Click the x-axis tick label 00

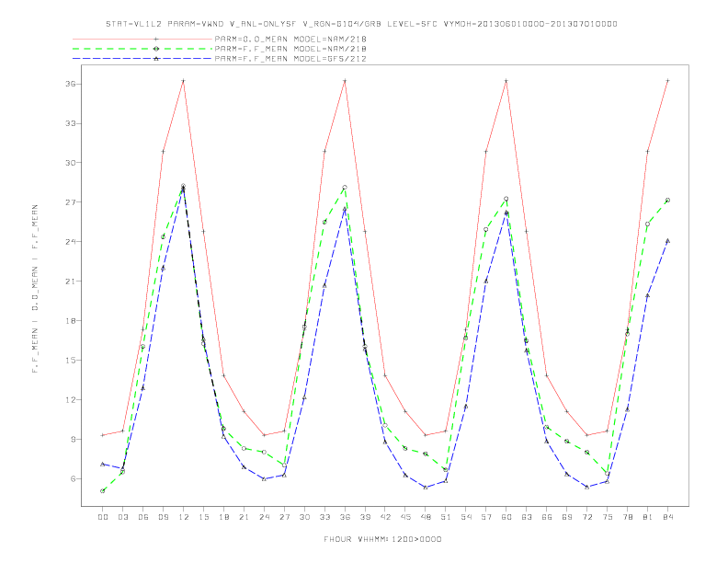[103, 517]
